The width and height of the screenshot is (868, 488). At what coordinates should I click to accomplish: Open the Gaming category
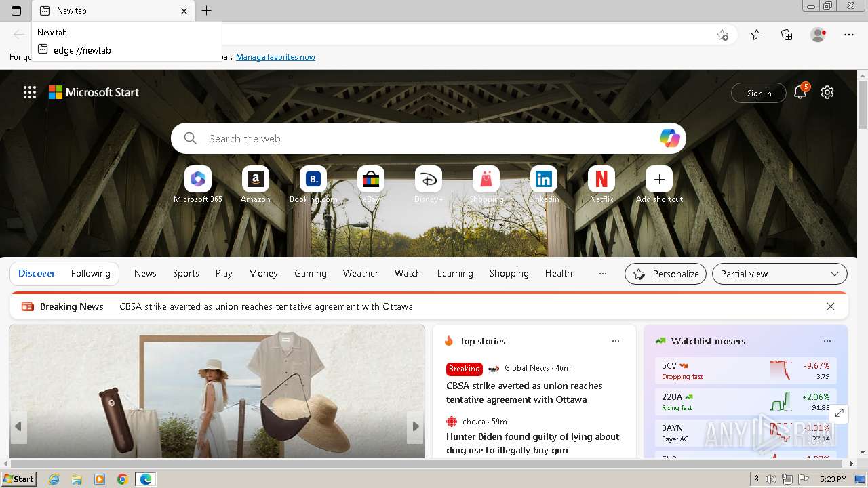[311, 273]
